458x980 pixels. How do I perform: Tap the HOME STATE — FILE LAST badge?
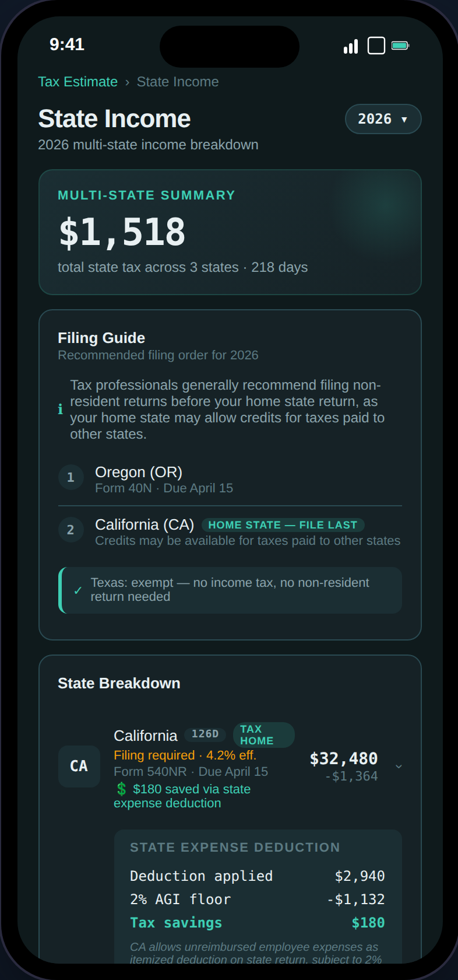283,524
